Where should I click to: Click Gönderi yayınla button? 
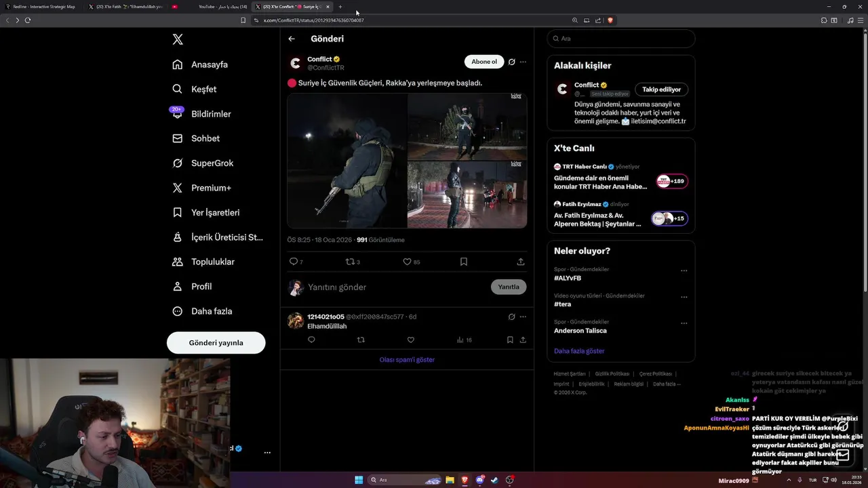pos(216,342)
